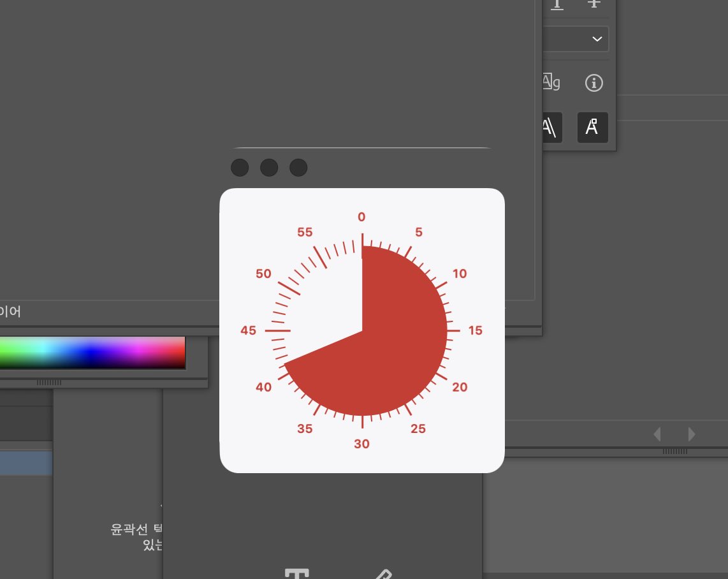
Task: Click the underline text style icon
Action: [557, 5]
